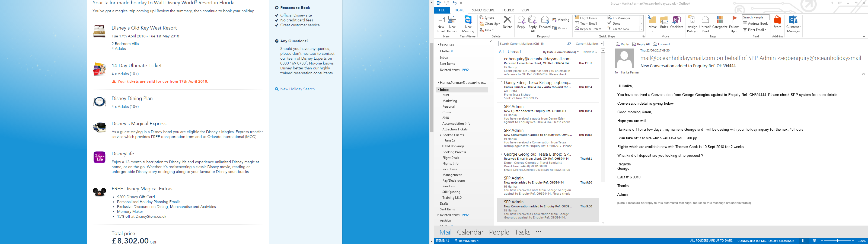This screenshot has width=868, height=244.
Task: Open the Store add-in
Action: click(x=777, y=22)
